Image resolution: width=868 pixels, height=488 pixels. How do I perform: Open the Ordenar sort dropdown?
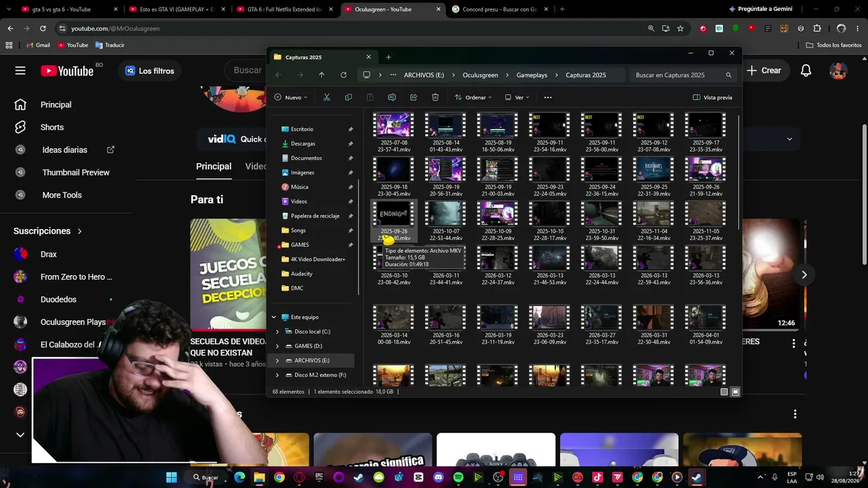click(x=473, y=98)
